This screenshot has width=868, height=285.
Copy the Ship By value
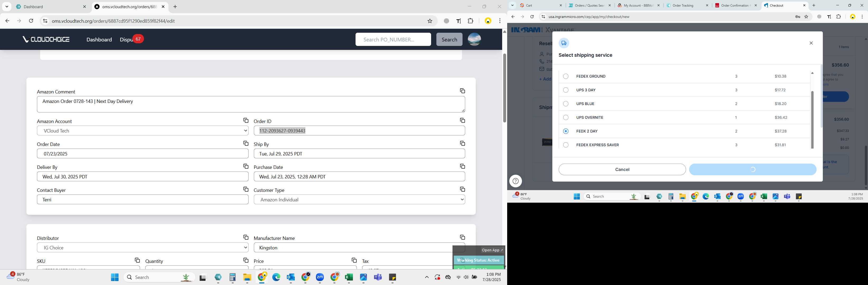coord(462,143)
